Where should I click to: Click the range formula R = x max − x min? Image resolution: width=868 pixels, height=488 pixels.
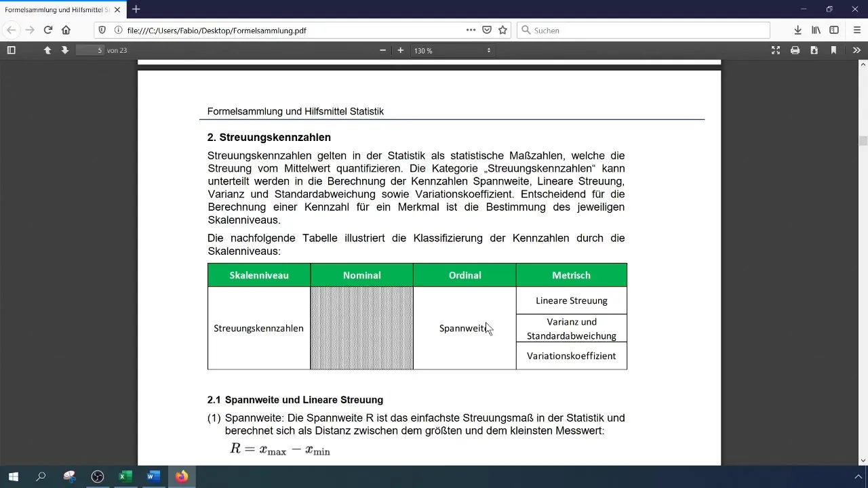click(280, 449)
